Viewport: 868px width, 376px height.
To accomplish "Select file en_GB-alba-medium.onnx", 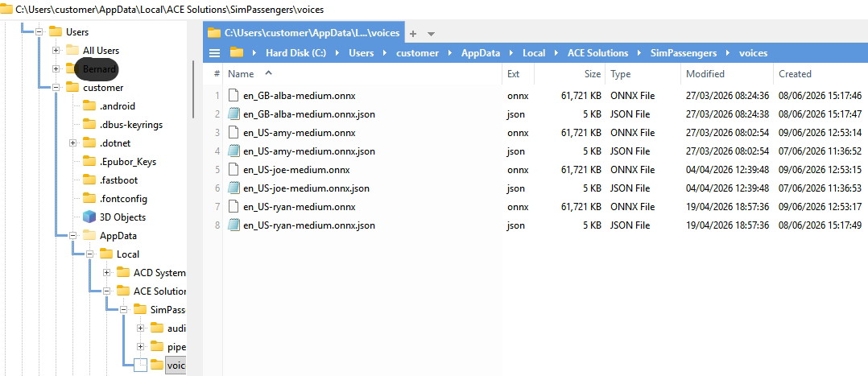I will tap(300, 95).
